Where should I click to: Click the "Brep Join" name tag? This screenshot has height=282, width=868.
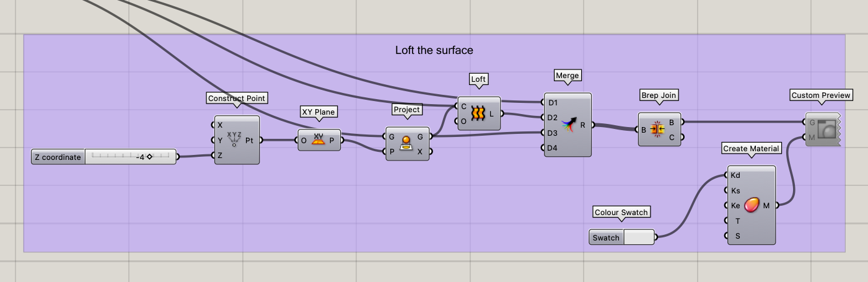[x=659, y=95]
